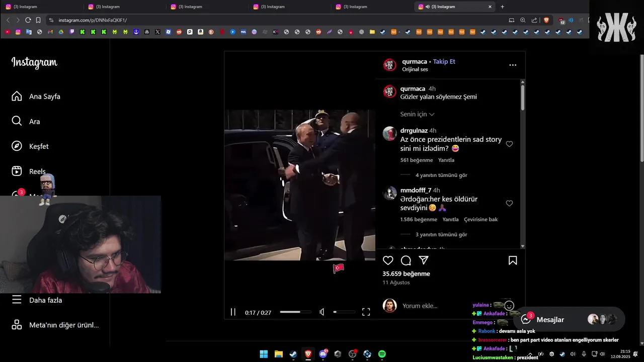Viewport: 644px width, 362px height.
Task: Adjust the video volume slider
Action: pyautogui.click(x=344, y=312)
